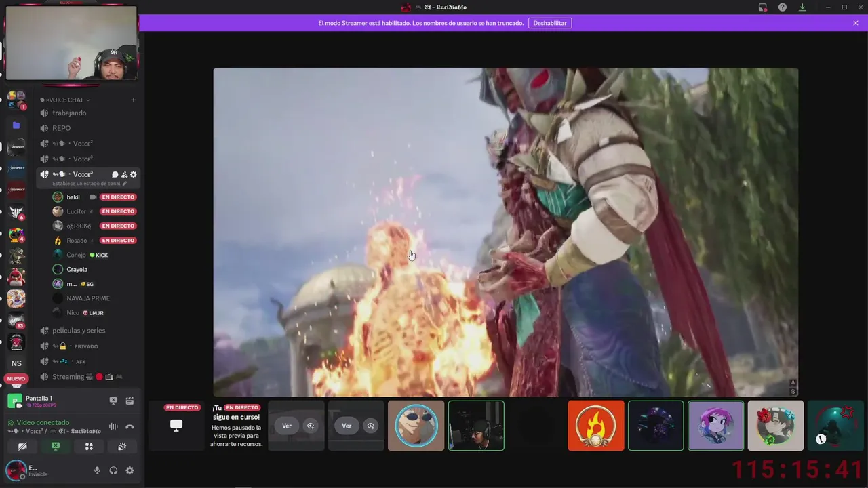This screenshot has width=868, height=488.
Task: Open server icon with 4 badge
Action: point(16,234)
